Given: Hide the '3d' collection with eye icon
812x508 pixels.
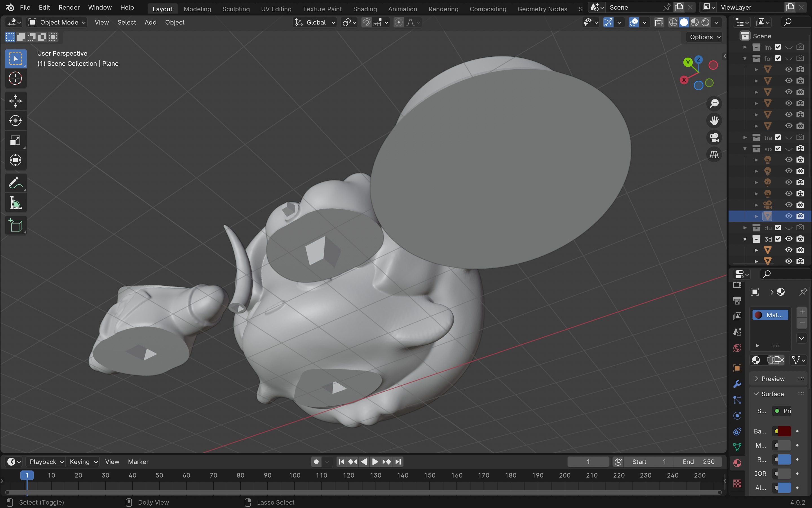Looking at the screenshot, I should click(789, 239).
